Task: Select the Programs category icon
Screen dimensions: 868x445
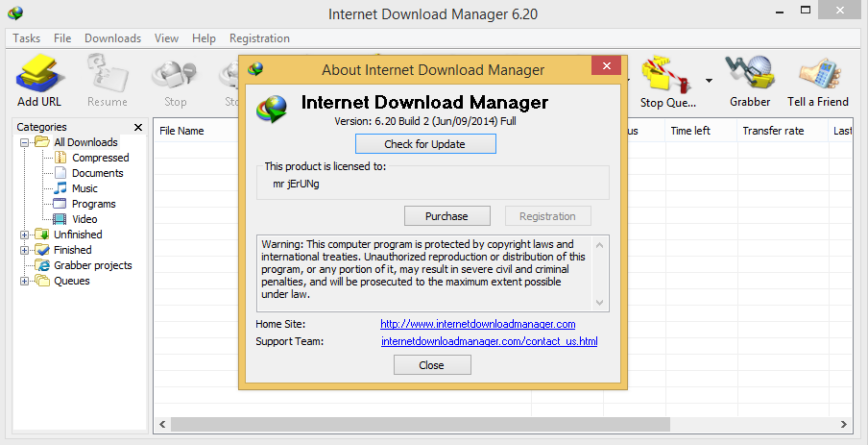Action: (60, 204)
